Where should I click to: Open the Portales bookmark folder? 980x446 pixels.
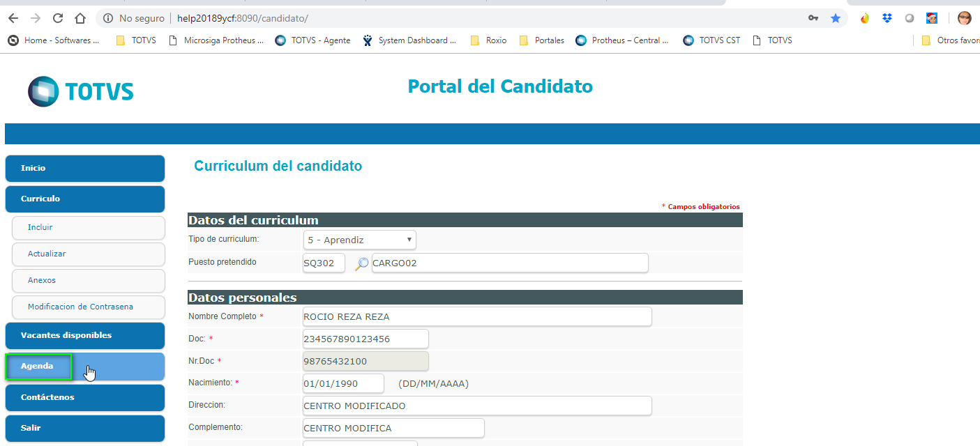click(542, 40)
